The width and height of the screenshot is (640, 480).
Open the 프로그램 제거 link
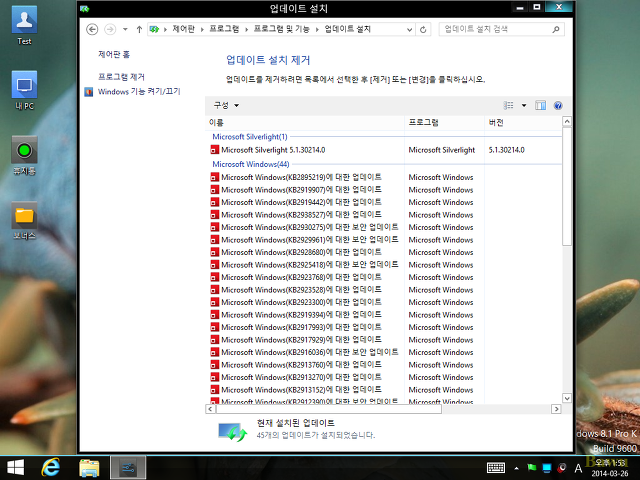(121, 77)
